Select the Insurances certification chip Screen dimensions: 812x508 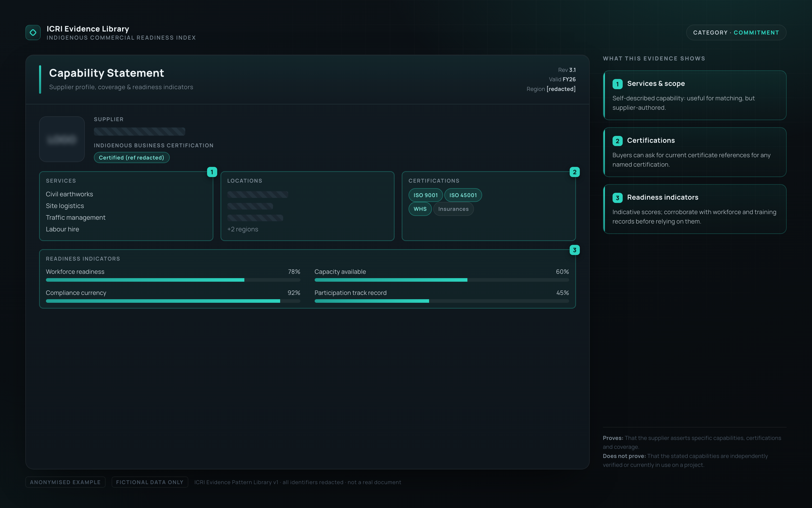453,209
